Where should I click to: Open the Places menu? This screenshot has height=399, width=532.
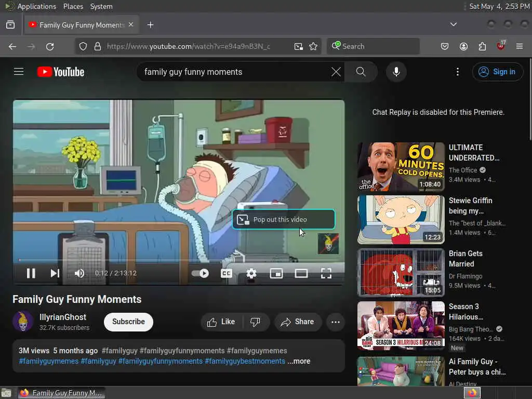pos(73,6)
